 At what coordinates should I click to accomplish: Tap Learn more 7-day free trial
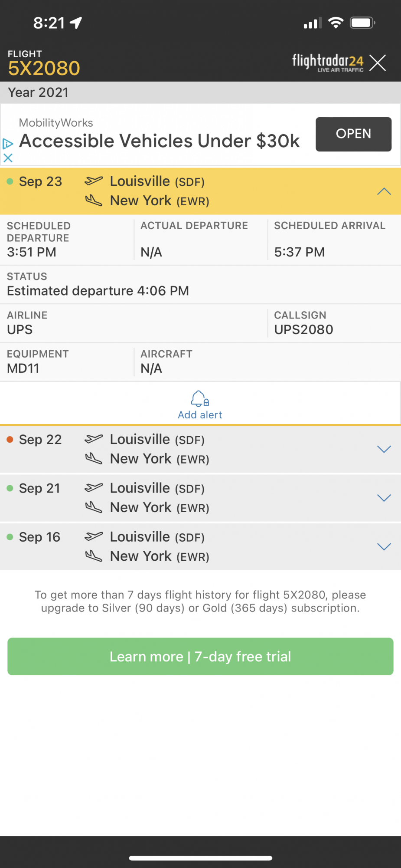click(200, 656)
